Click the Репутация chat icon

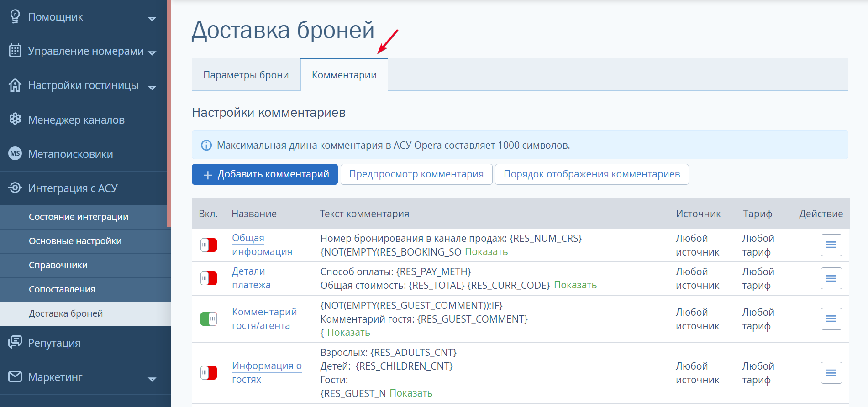click(x=15, y=342)
